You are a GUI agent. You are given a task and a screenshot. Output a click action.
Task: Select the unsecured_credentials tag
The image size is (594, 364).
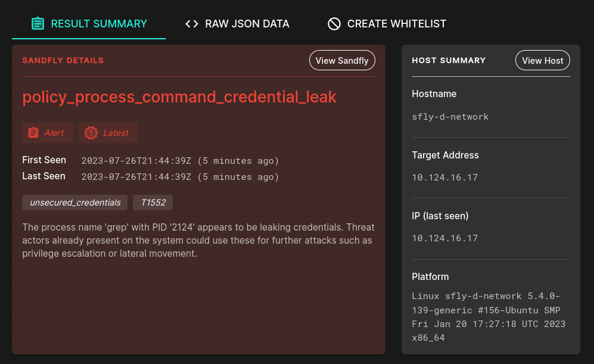coord(75,203)
